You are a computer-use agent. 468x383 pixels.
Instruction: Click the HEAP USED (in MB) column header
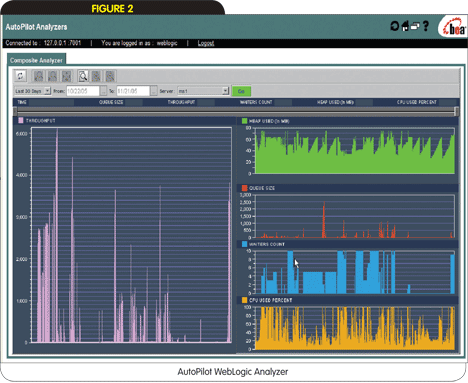pos(335,102)
